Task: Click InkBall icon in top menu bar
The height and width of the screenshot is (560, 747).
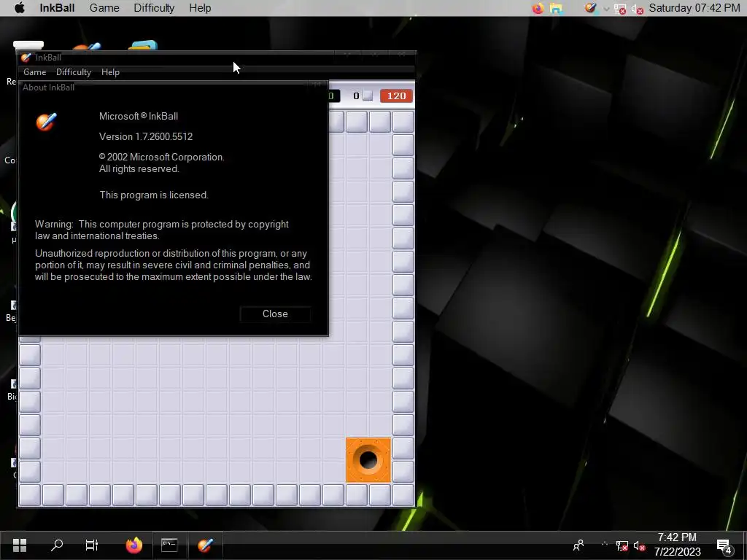Action: pos(591,7)
